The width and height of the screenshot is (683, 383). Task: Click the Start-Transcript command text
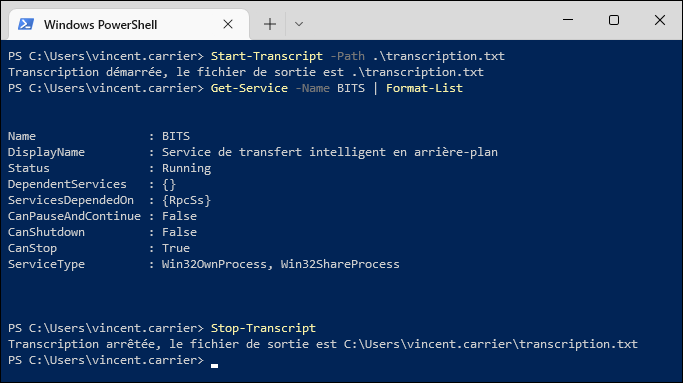coord(267,56)
